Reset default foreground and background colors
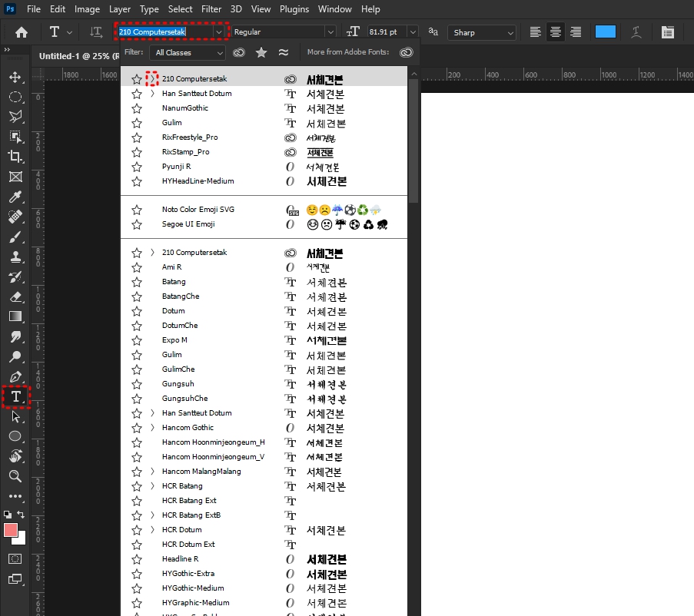 pyautogui.click(x=8, y=515)
